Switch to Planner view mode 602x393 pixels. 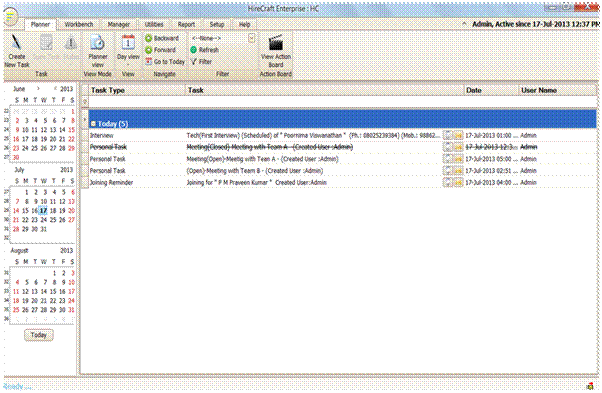tap(98, 51)
